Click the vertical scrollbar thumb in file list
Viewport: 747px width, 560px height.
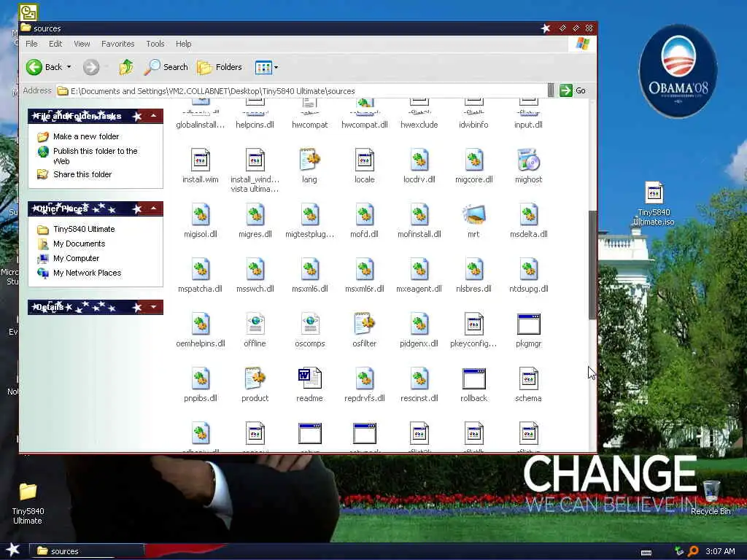[592, 265]
